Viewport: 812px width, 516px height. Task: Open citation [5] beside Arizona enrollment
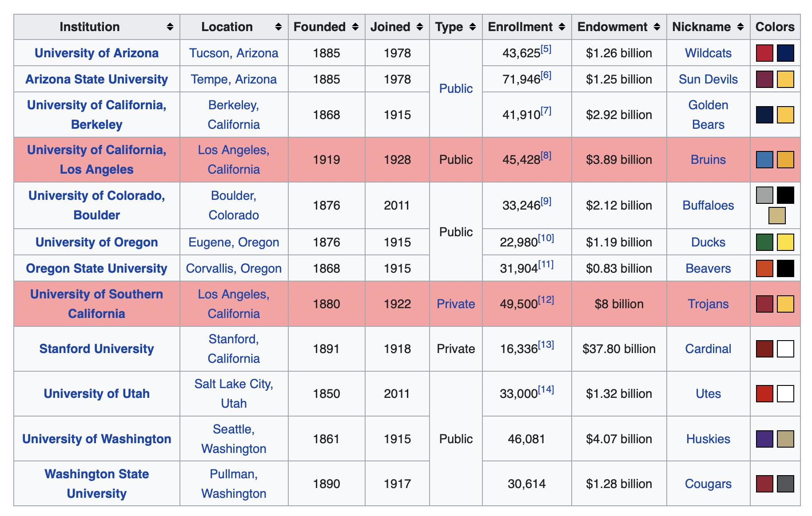point(546,49)
